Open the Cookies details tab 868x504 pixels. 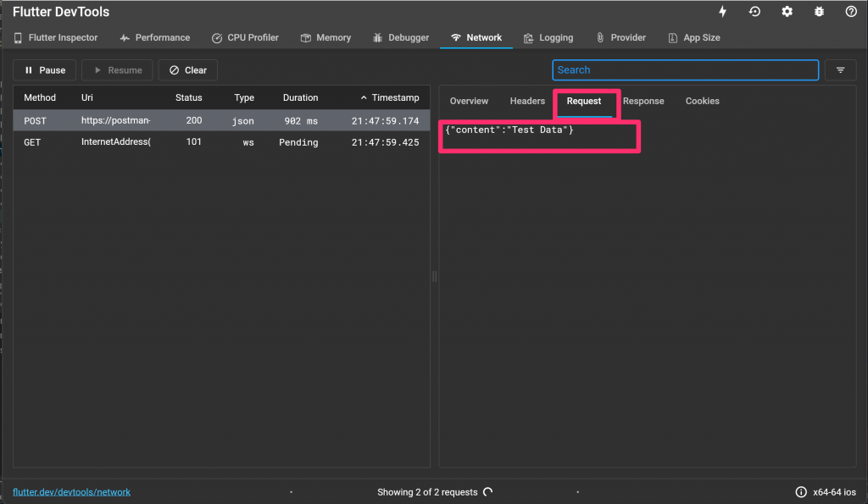tap(703, 102)
